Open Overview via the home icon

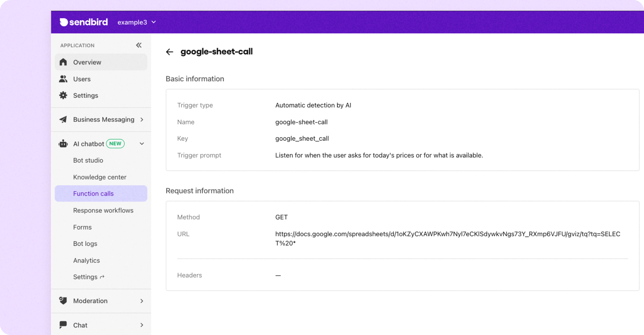[63, 62]
